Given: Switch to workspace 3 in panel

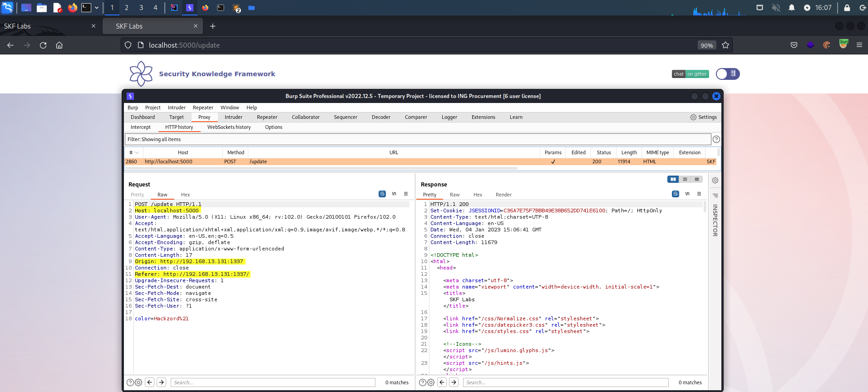Looking at the screenshot, I should coord(141,8).
